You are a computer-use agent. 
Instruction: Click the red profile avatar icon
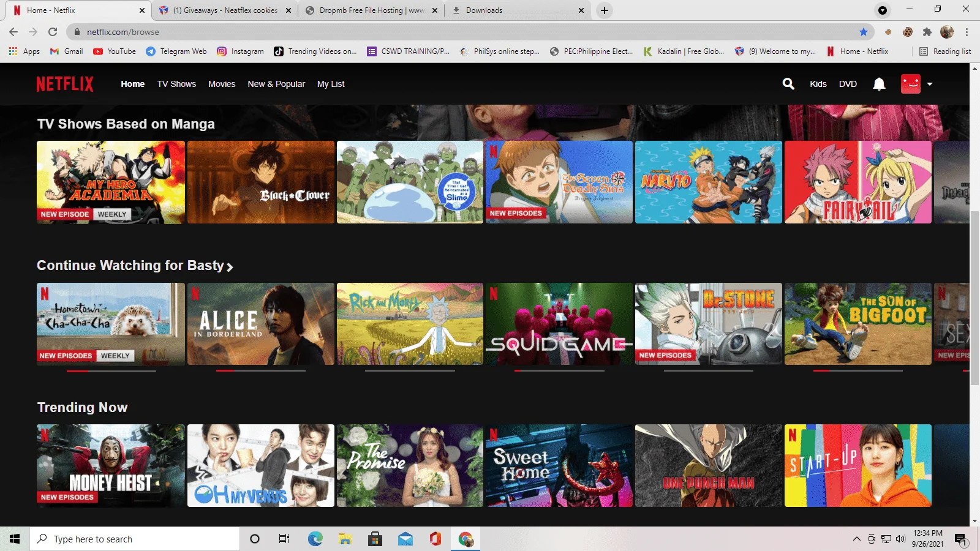911,84
